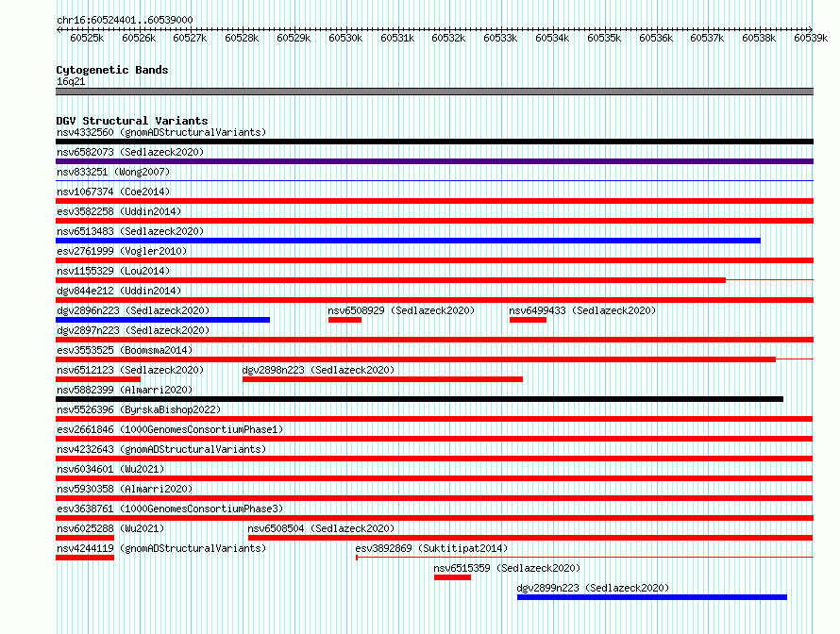Click the 60534k ruler mark
Viewport: 840px width, 634px height.
(552, 38)
